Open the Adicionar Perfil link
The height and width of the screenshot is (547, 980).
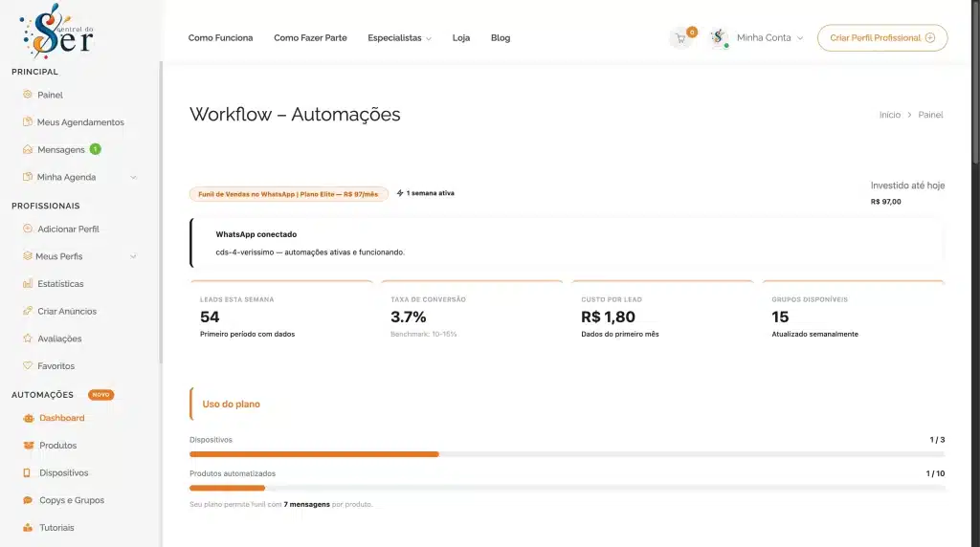tap(68, 230)
